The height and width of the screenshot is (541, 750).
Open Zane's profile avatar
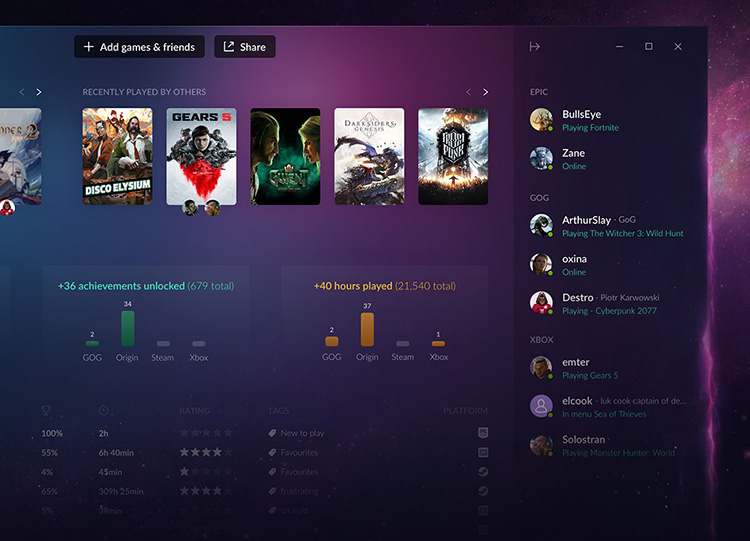(541, 158)
